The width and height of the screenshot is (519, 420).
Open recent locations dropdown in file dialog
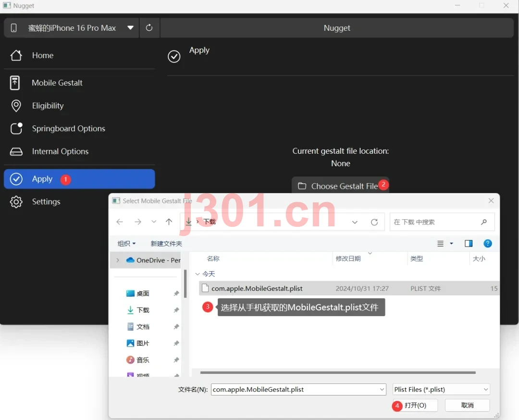(154, 222)
